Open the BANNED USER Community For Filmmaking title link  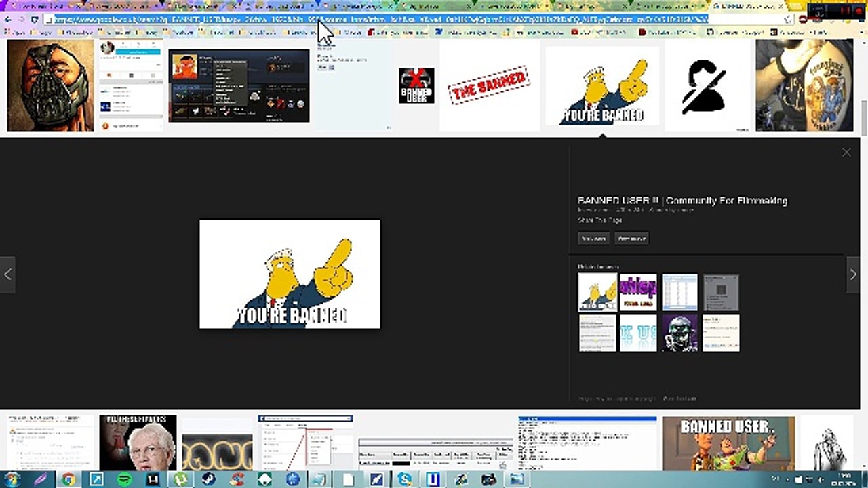pyautogui.click(x=682, y=201)
